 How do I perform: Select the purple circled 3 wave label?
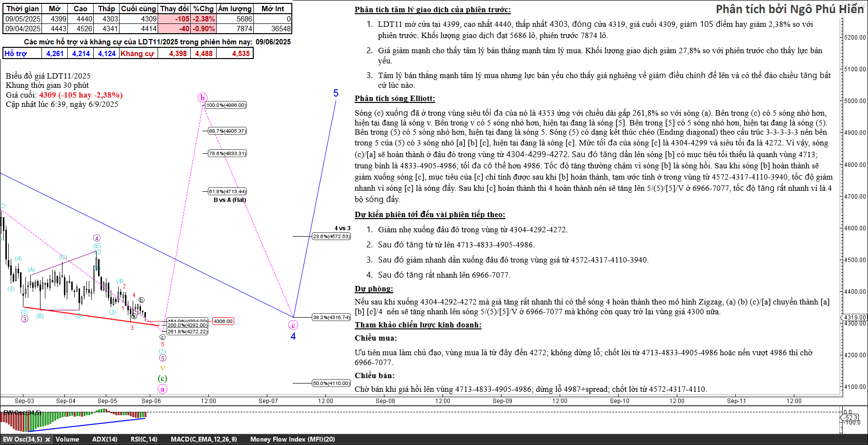(24, 319)
